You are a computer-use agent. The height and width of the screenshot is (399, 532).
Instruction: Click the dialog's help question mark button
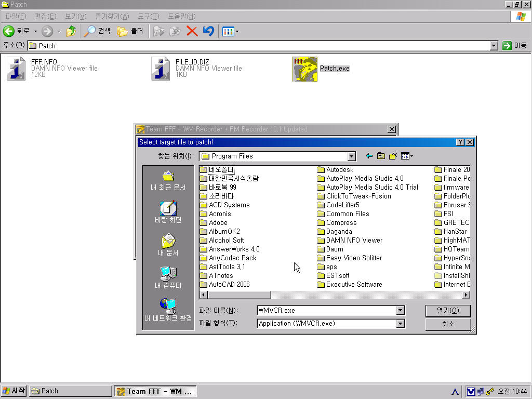coord(460,142)
